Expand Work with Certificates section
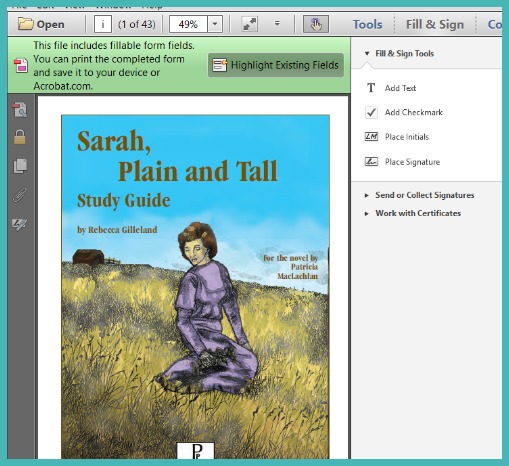 tap(413, 213)
